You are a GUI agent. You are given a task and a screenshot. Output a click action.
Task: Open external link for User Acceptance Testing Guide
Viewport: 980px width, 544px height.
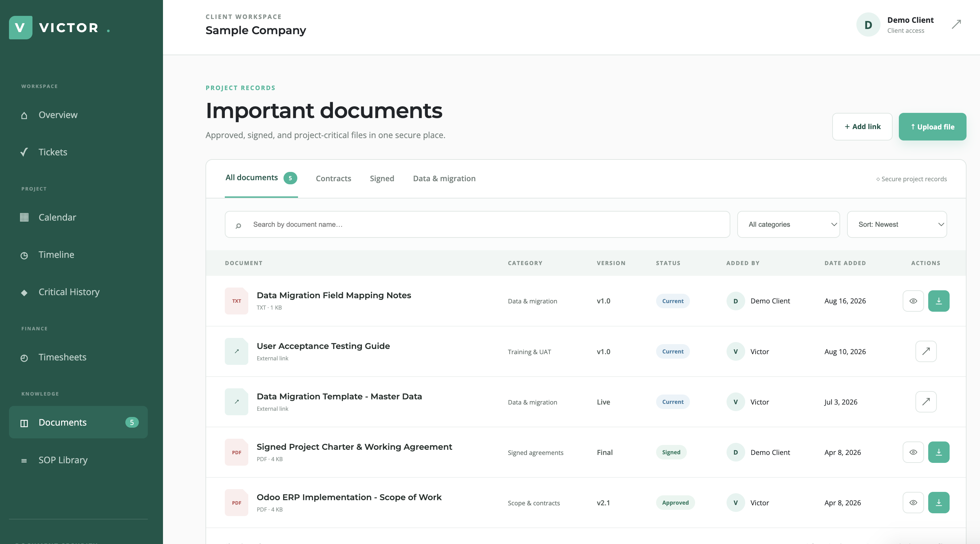925,351
